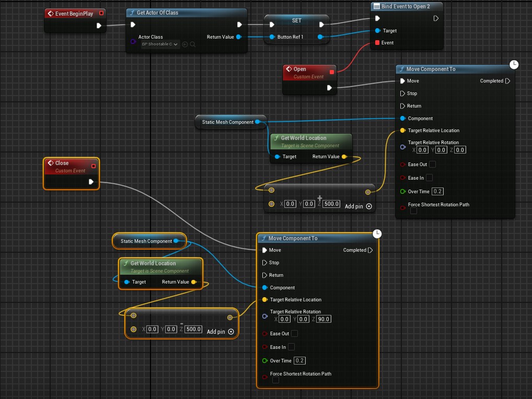
Task: Toggle Ease In checkbox on lower Move Component To
Action: coord(291,347)
